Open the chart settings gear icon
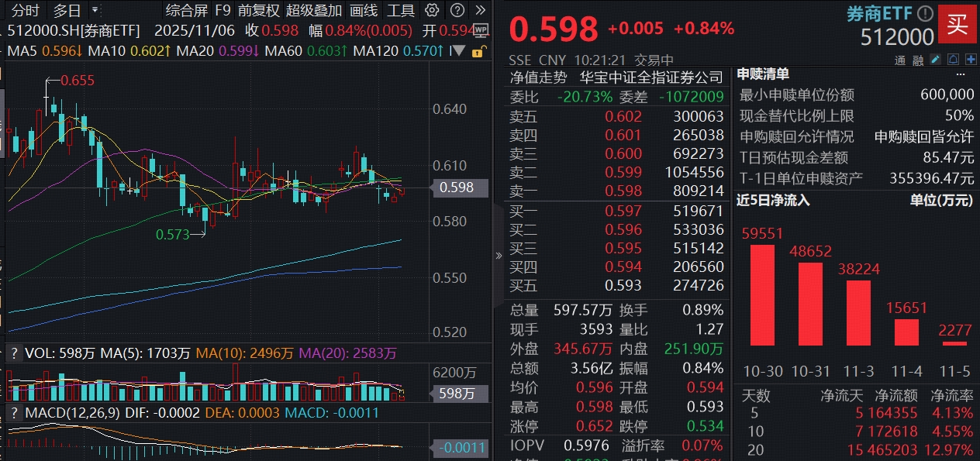Screen dimensions: 980x461 pyautogui.click(x=432, y=11)
